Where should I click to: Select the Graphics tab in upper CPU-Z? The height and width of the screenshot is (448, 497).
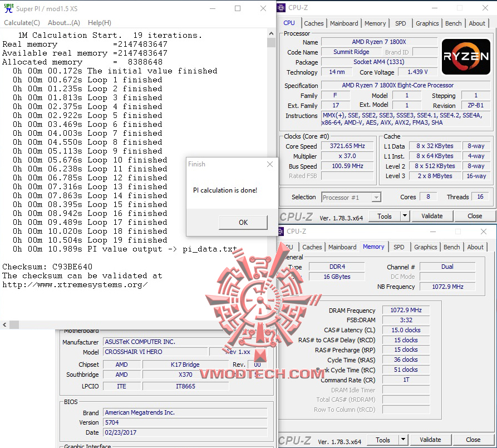[x=427, y=23]
